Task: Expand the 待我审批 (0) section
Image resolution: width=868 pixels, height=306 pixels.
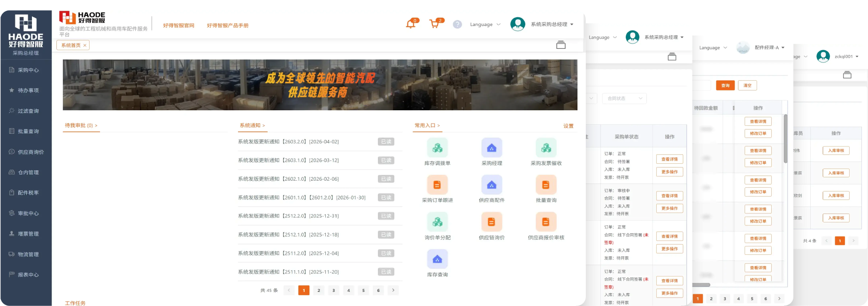Action: [x=81, y=125]
